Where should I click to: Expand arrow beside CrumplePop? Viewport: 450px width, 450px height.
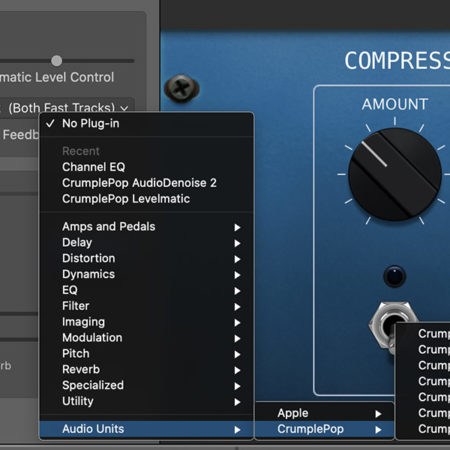tap(378, 430)
